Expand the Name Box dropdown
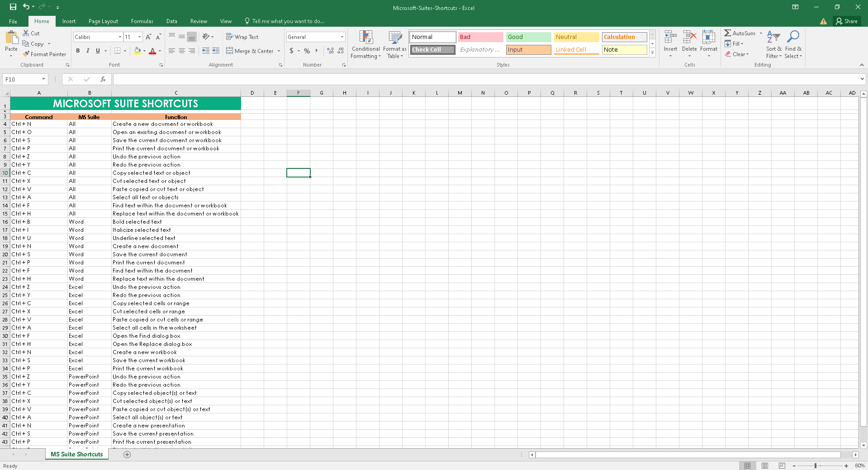The image size is (868, 470). 43,79
